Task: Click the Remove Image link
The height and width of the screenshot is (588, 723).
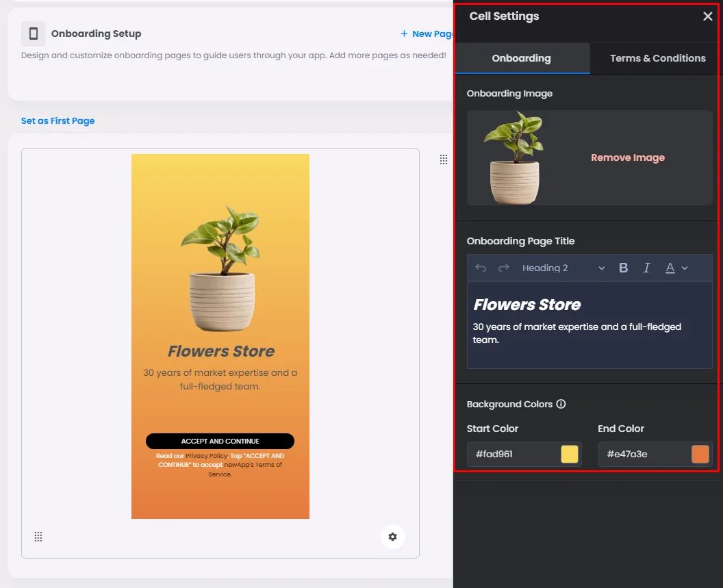Action: click(x=628, y=157)
